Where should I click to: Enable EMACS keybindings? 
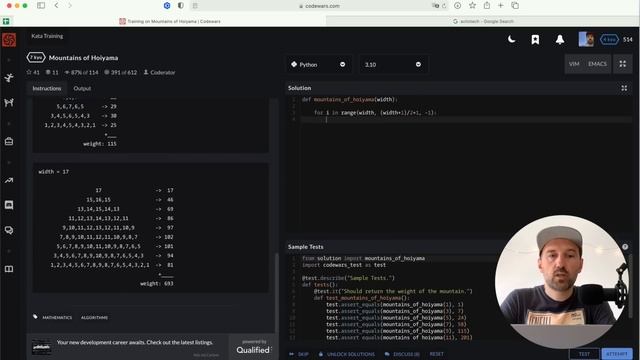(x=597, y=64)
